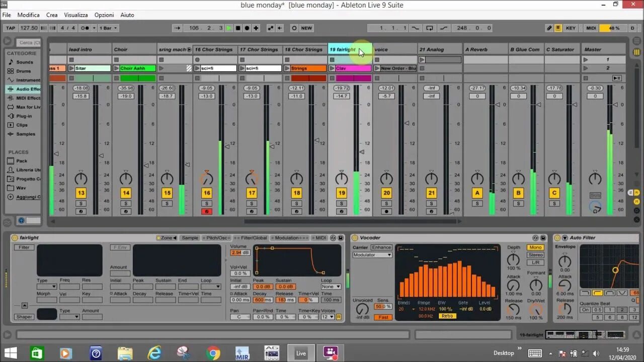Toggle Mono mode on the Vocoder
The width and height of the screenshot is (644, 362).
(535, 247)
